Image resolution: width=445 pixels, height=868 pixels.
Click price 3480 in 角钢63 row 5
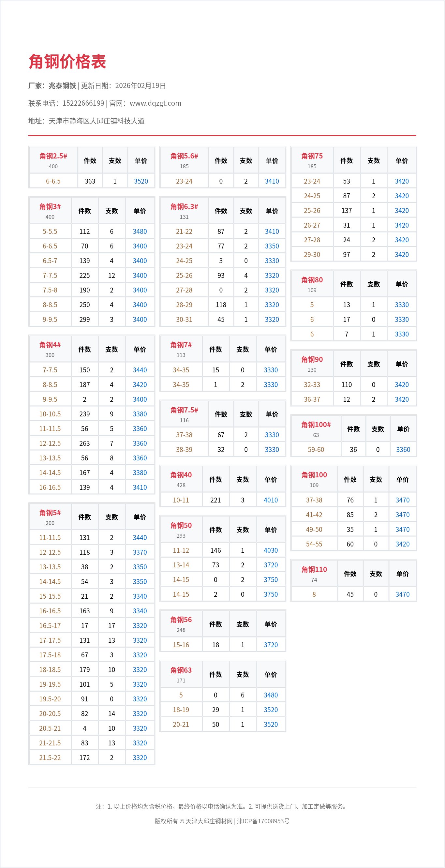tap(271, 695)
